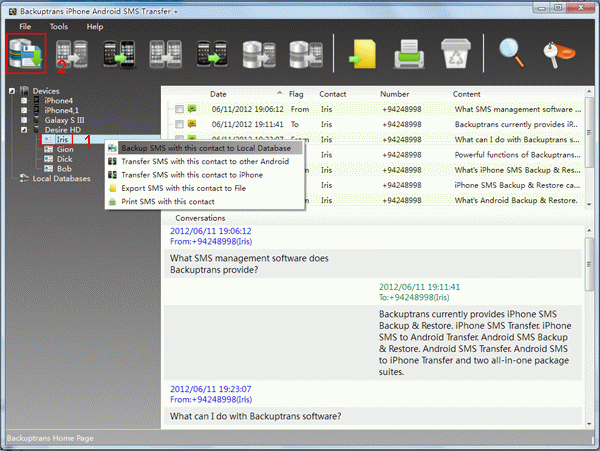Screen dimensions: 600x451
Task: Click the first database-to-phone restore toolbar icon
Action: pyautogui.click(x=259, y=54)
